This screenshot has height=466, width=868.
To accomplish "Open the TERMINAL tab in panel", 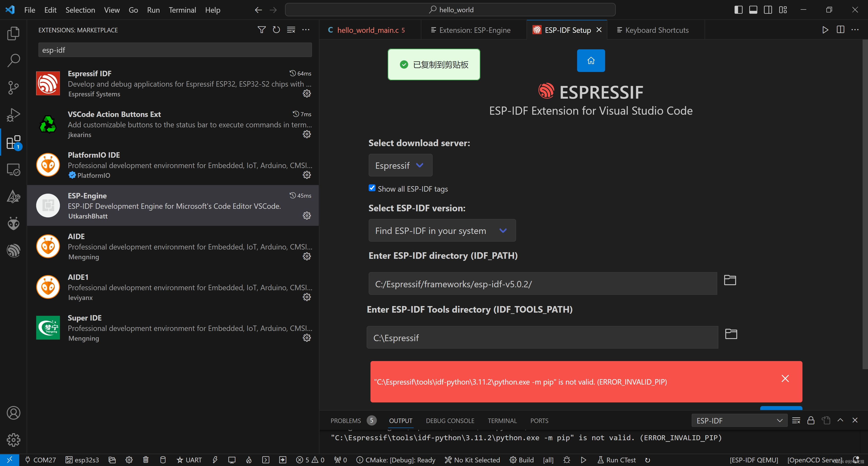I will (502, 420).
